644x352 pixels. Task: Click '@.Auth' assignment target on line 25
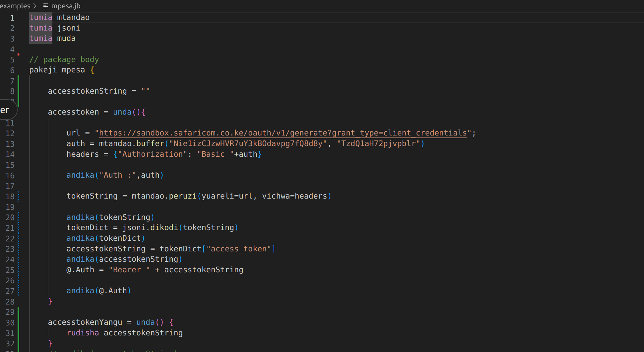(80, 270)
